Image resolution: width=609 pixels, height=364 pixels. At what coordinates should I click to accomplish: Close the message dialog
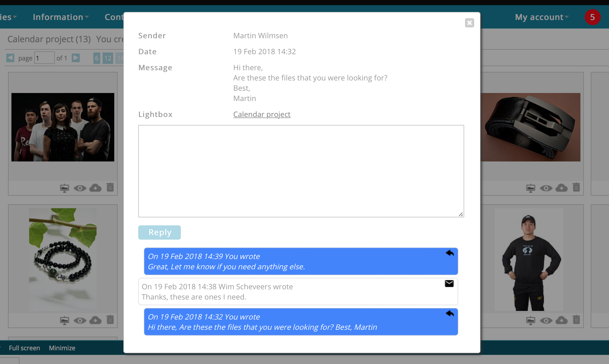click(469, 23)
